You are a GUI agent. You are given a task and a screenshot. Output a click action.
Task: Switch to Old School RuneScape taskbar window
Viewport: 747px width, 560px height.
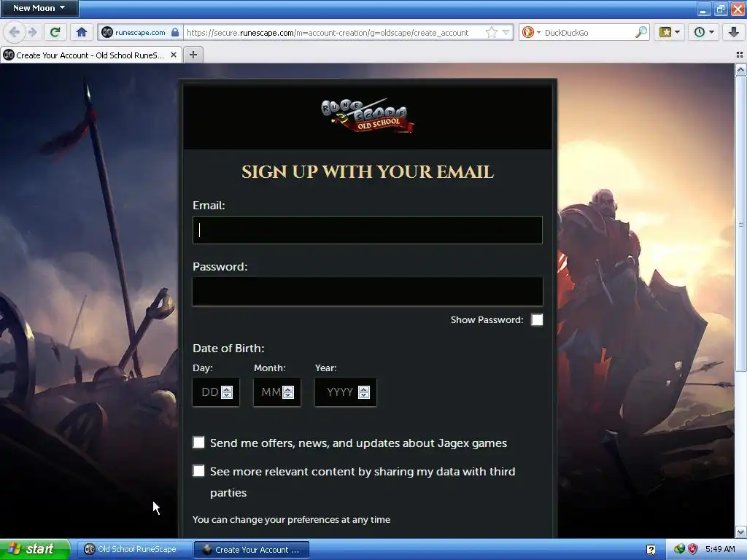click(x=135, y=549)
